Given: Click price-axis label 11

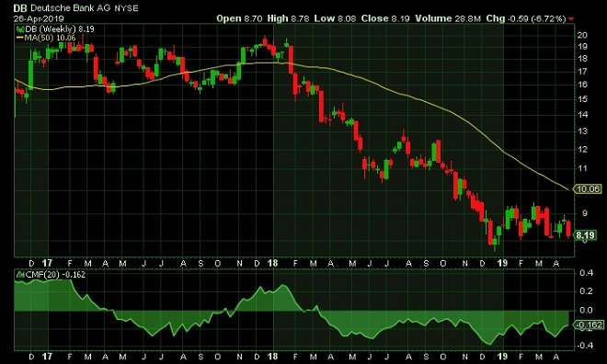Looking at the screenshot, I should pyautogui.click(x=582, y=168).
